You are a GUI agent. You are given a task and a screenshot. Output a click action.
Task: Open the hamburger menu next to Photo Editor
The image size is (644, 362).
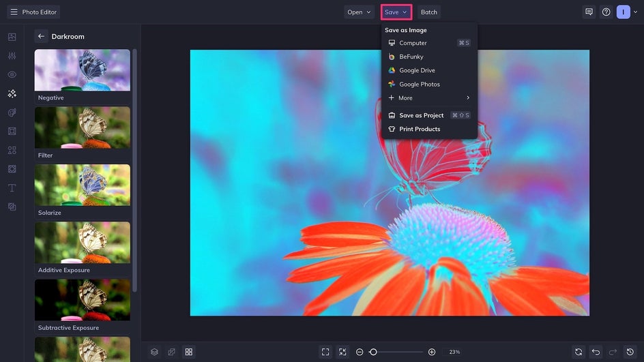point(14,12)
